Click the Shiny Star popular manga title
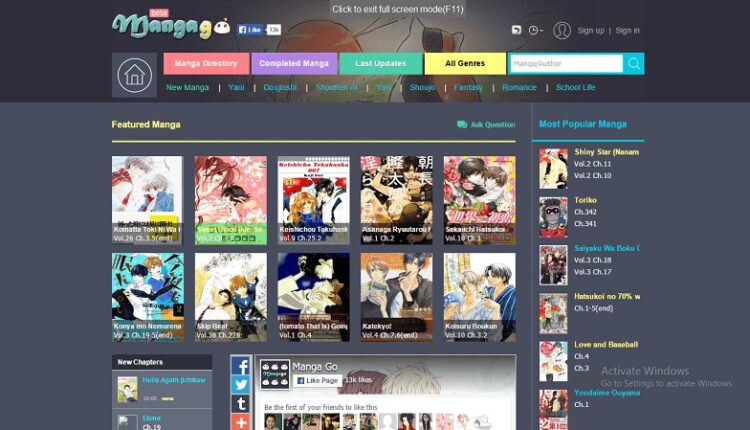Viewport: 750px width, 430px height. [607, 152]
